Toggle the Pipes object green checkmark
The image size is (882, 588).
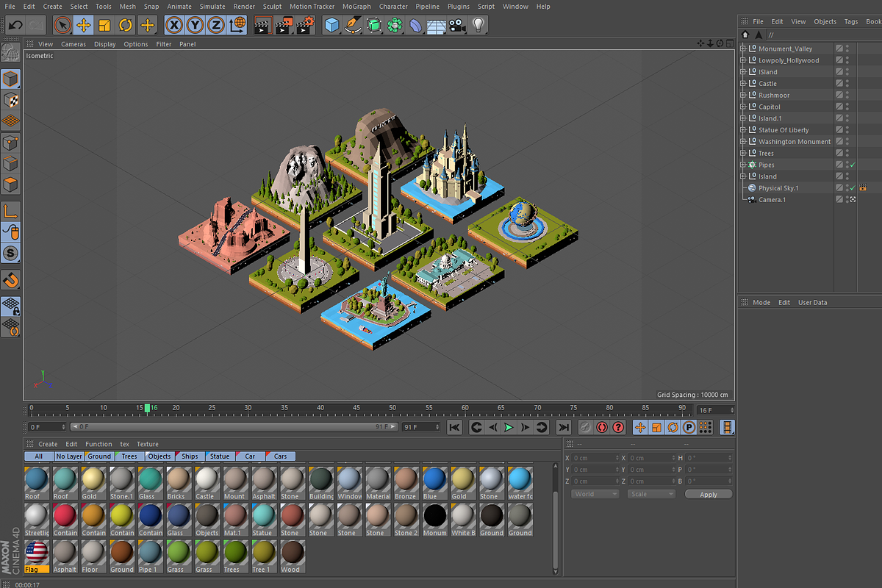click(x=852, y=165)
